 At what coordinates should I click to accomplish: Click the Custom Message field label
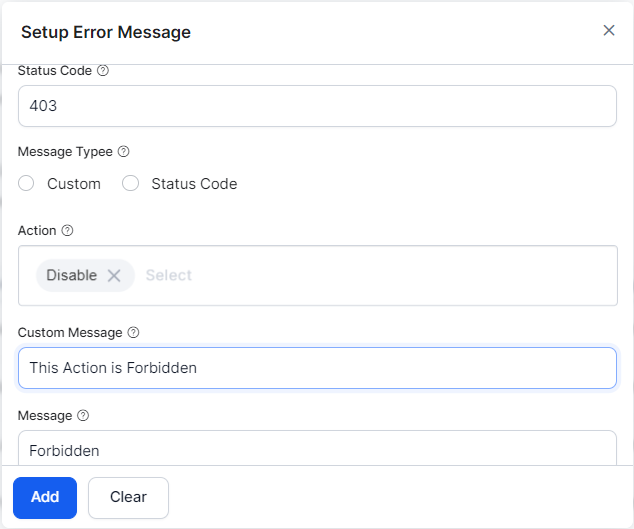[x=70, y=332]
